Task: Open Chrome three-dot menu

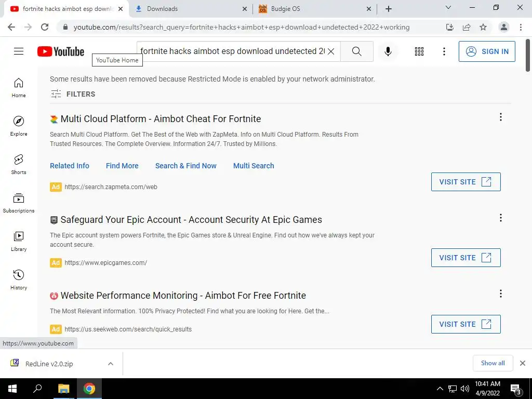Action: [521, 27]
